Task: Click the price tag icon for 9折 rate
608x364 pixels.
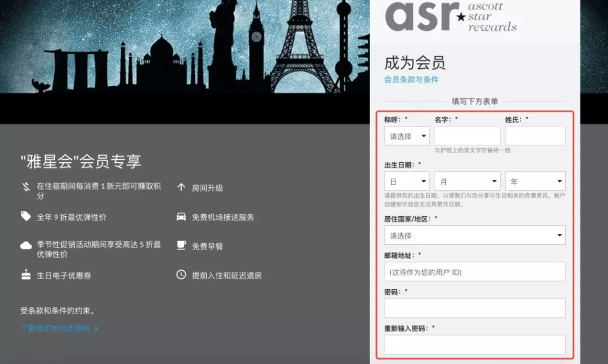Action: (26, 216)
